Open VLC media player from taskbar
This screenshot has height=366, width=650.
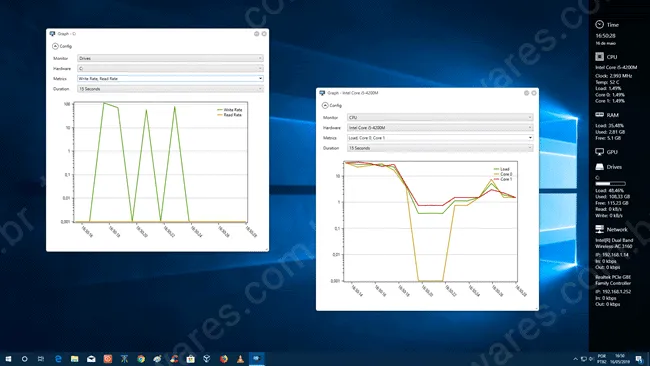pyautogui.click(x=240, y=359)
